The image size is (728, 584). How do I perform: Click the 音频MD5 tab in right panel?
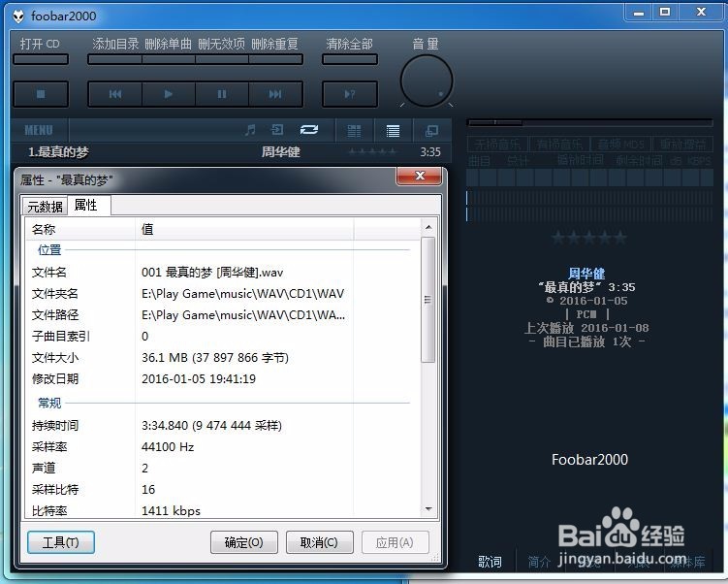point(620,145)
